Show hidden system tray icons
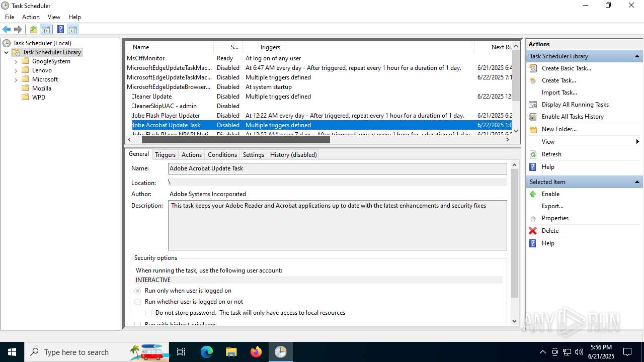The image size is (644, 362). tap(542, 352)
